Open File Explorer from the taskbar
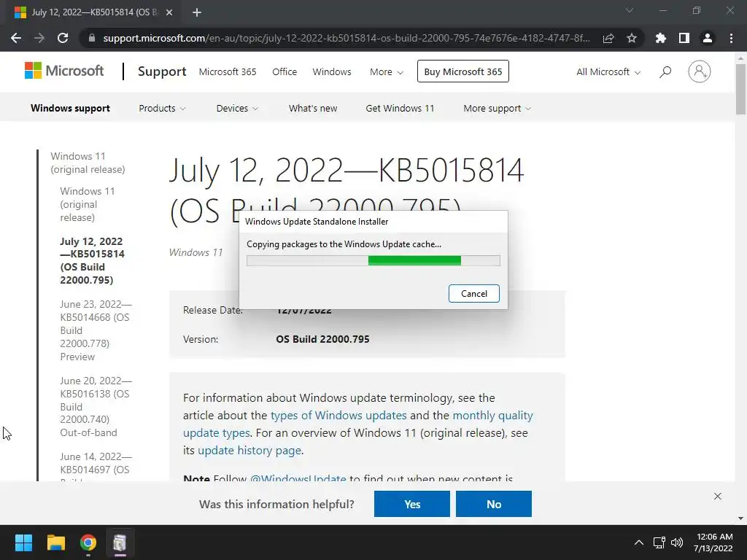The height and width of the screenshot is (560, 747). click(x=55, y=542)
